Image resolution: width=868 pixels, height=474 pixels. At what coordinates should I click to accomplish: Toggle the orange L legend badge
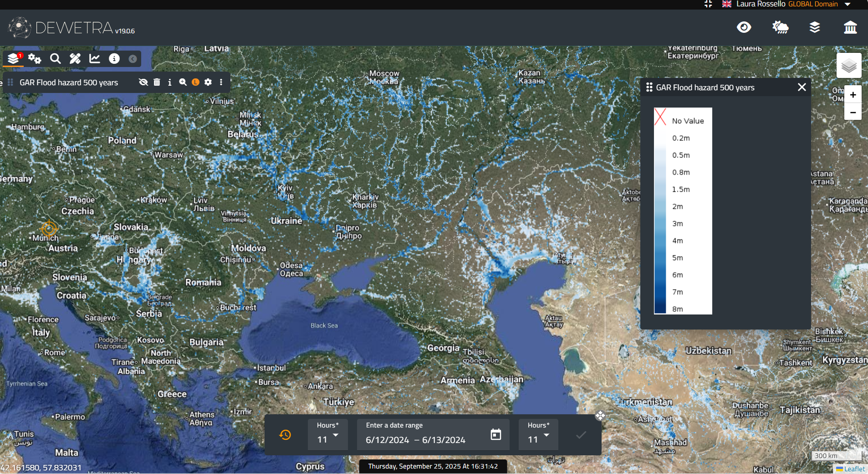[x=195, y=82]
